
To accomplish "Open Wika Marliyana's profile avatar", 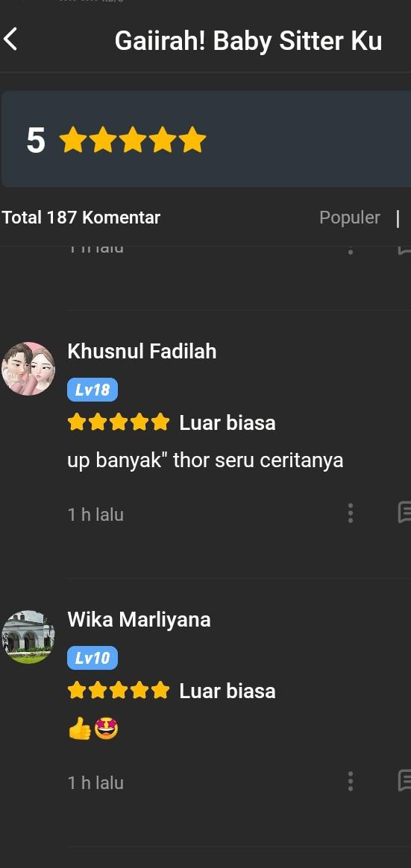I will click(28, 636).
